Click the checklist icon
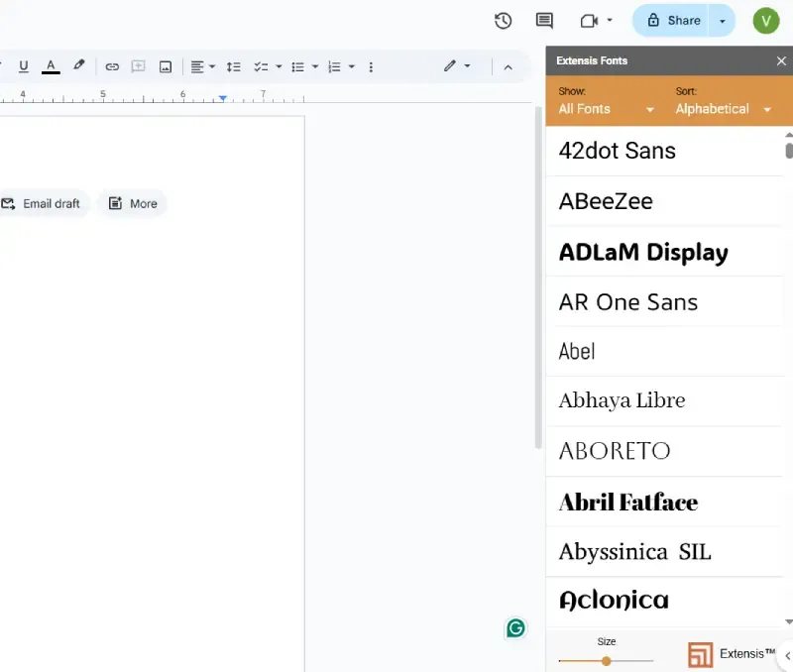Image resolution: width=793 pixels, height=672 pixels. (x=261, y=66)
